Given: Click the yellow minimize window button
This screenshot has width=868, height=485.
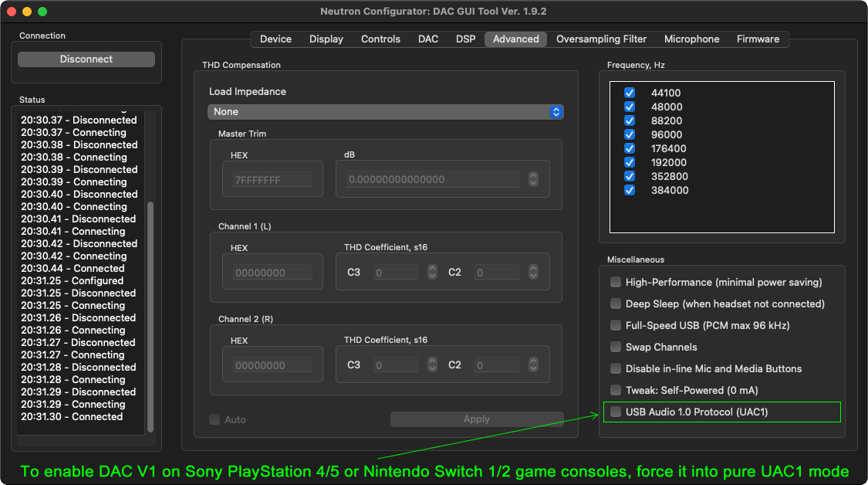Looking at the screenshot, I should 26,12.
